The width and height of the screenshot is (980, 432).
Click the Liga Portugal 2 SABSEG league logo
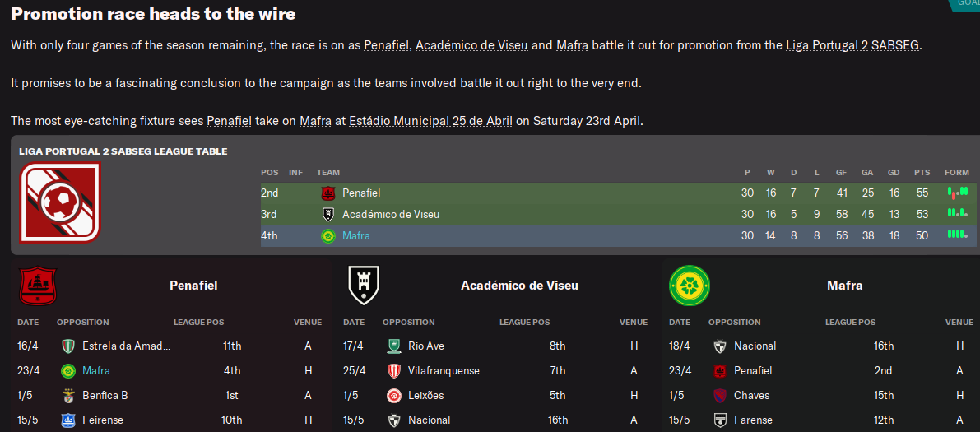59,202
